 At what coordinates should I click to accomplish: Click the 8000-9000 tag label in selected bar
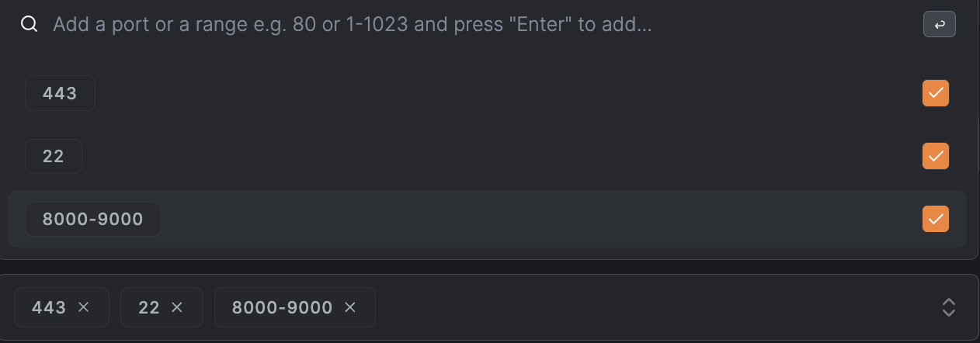coord(282,307)
